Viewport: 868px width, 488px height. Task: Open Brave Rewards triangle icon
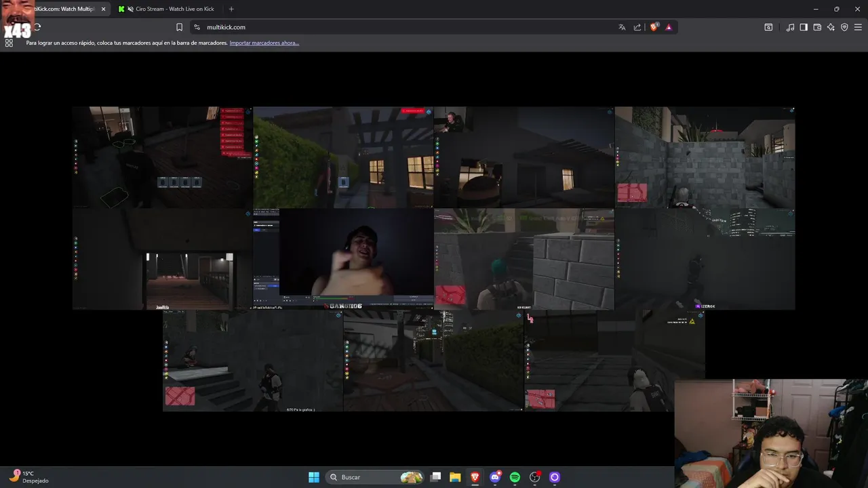coord(669,27)
